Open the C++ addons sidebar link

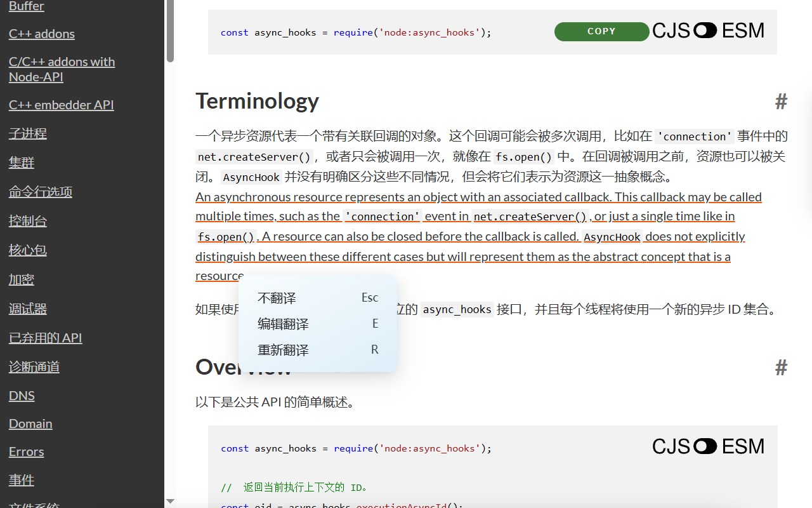(x=42, y=34)
